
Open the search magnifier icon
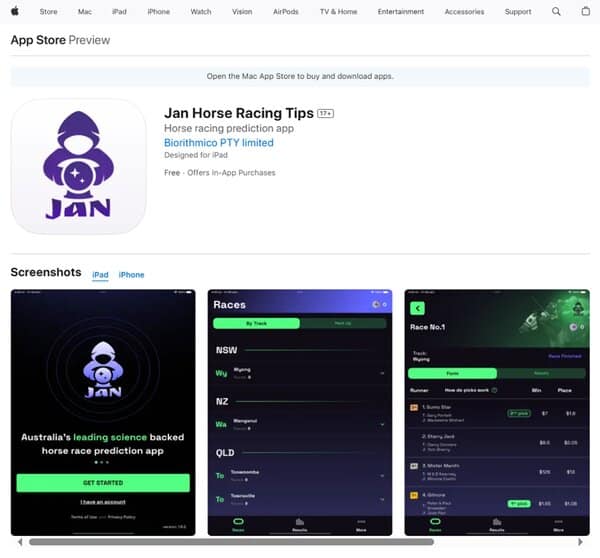click(556, 11)
